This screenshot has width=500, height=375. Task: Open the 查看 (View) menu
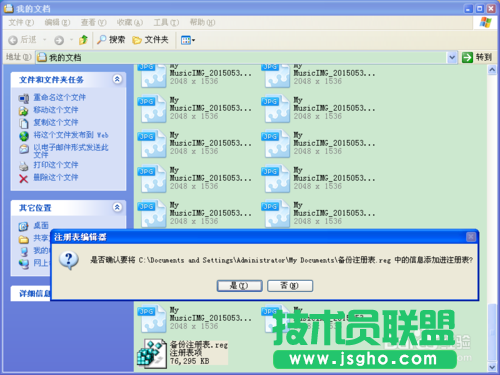pyautogui.click(x=93, y=22)
